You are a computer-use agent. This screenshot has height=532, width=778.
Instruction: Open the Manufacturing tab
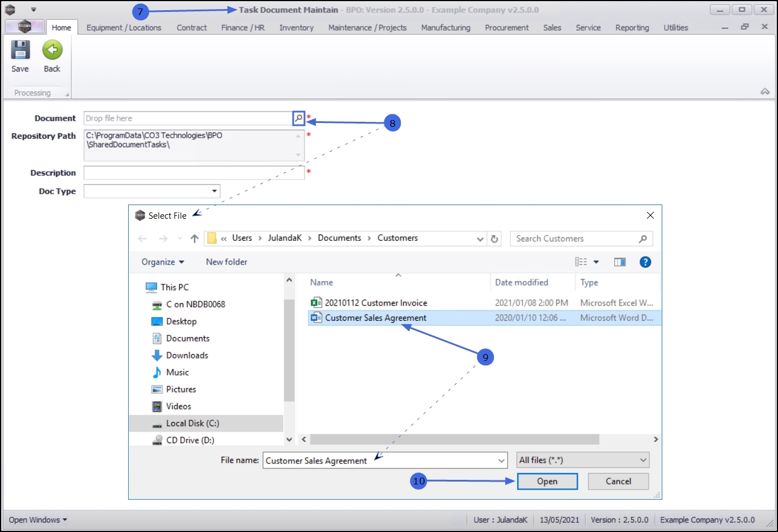pyautogui.click(x=446, y=27)
